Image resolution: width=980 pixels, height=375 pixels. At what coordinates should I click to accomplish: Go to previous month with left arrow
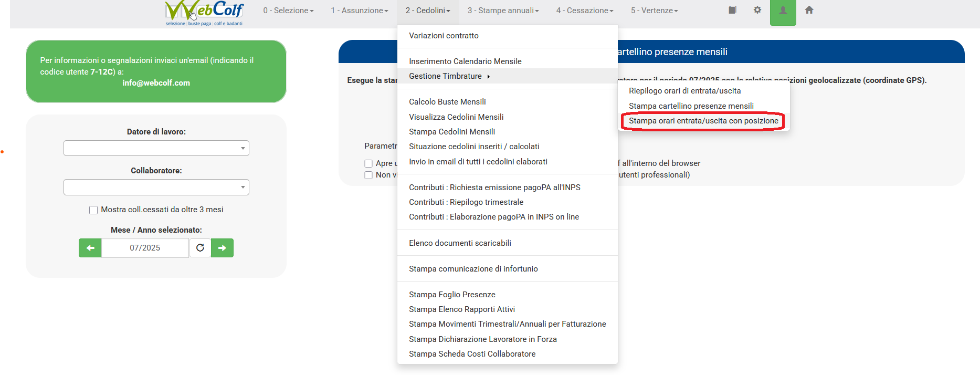coord(90,248)
